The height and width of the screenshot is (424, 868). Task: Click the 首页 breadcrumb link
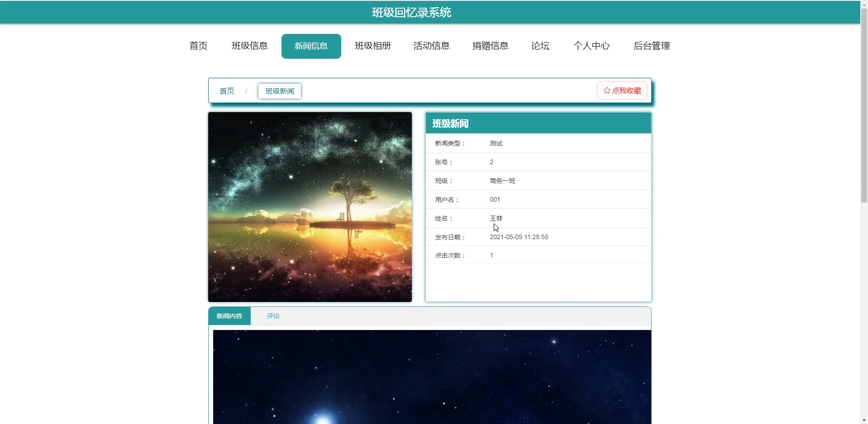tap(226, 91)
